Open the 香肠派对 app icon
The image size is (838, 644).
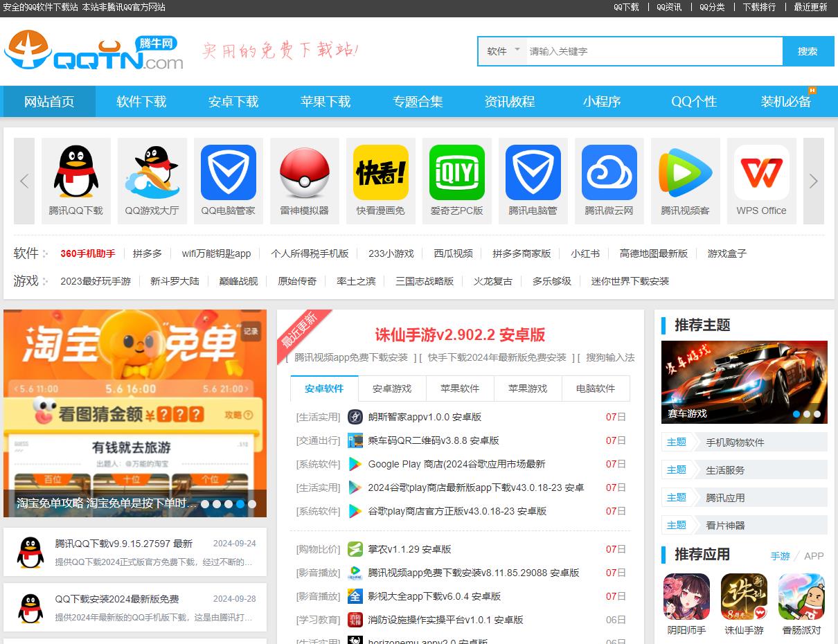point(801,596)
